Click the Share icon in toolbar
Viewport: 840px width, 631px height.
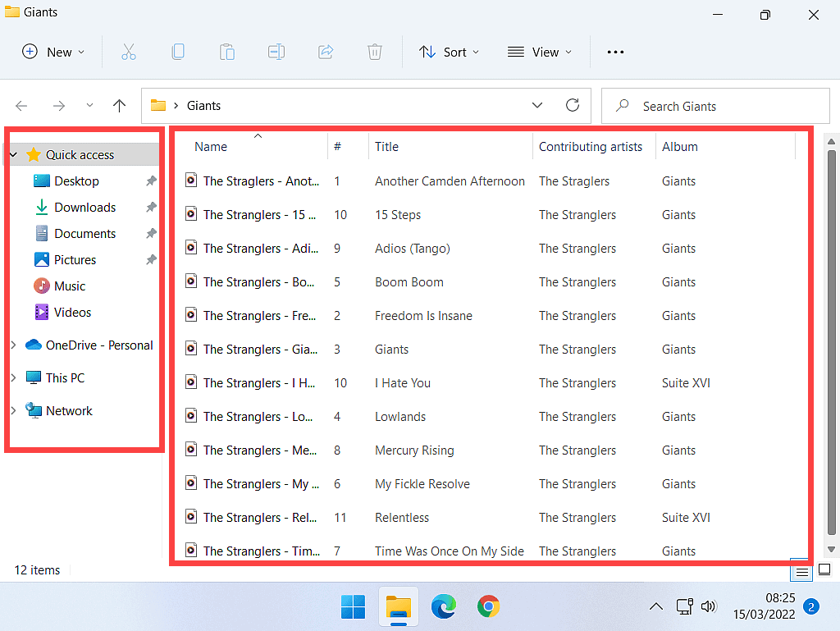pos(326,52)
